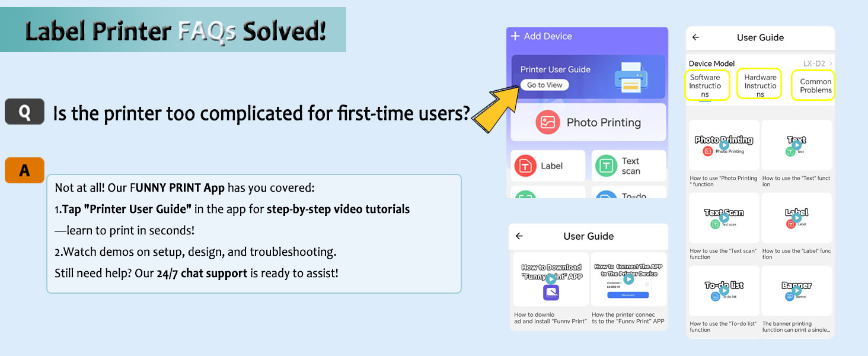Switch to Common Problems tab

pyautogui.click(x=815, y=85)
